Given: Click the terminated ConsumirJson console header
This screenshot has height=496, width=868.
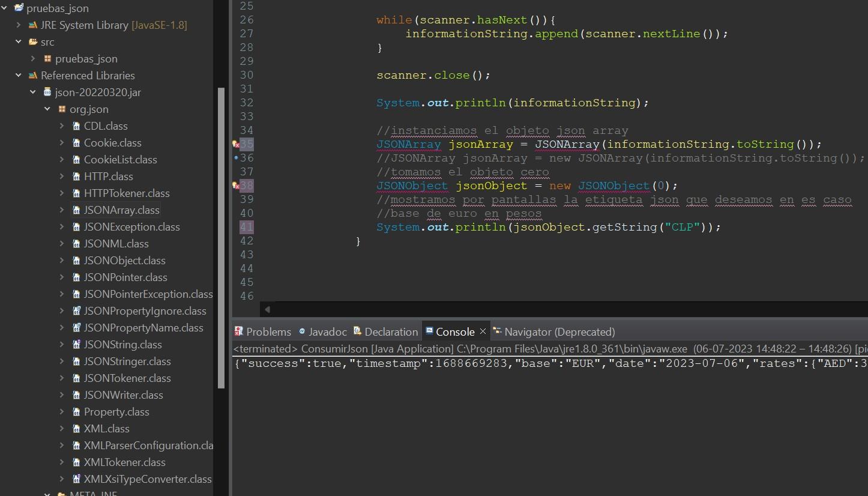Looking at the screenshot, I should click(x=550, y=349).
